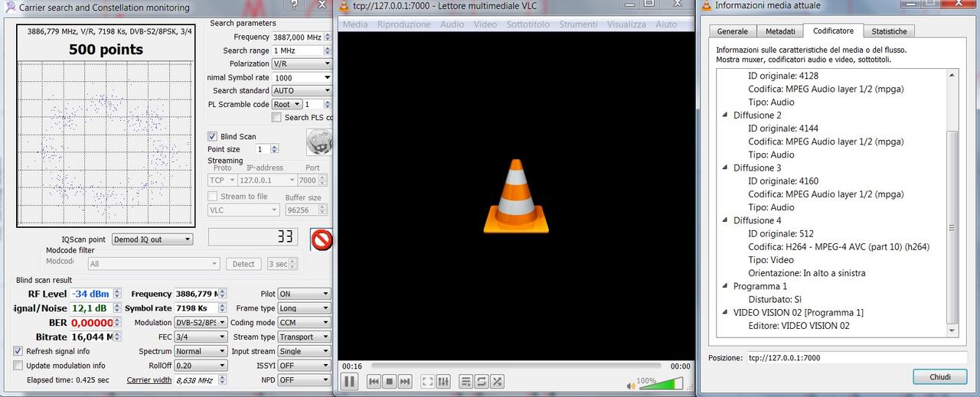
Task: Collapse Programma 1 tree node
Action: point(726,286)
